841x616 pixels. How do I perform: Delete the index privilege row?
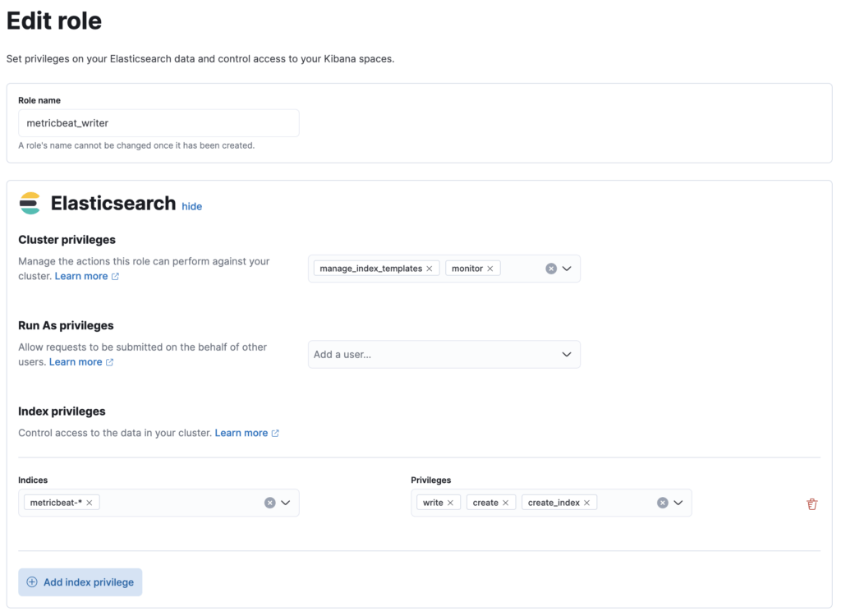point(811,503)
